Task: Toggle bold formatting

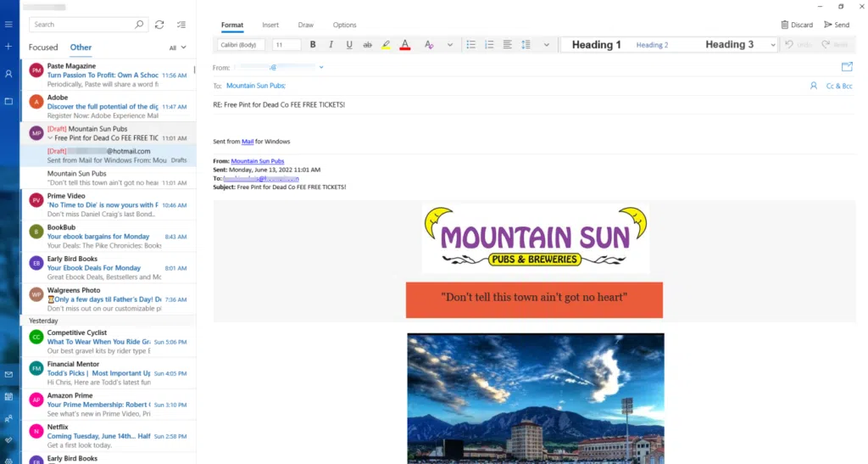Action: point(313,45)
